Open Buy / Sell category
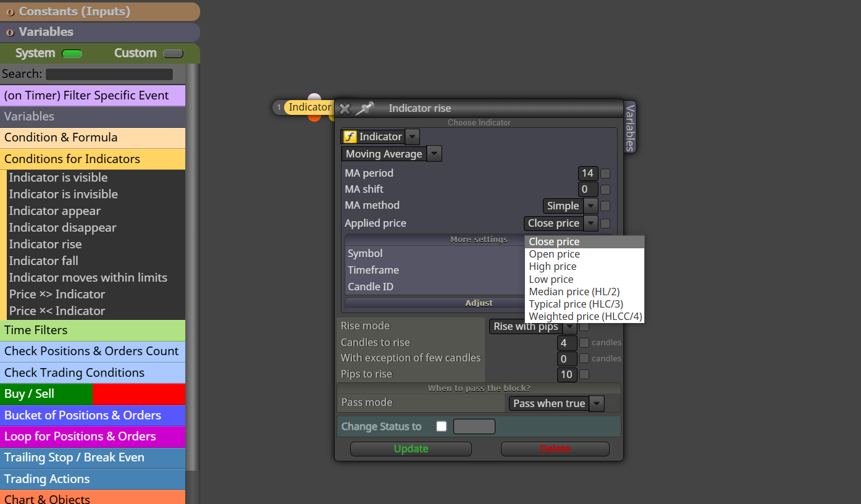This screenshot has height=504, width=861. pos(93,393)
